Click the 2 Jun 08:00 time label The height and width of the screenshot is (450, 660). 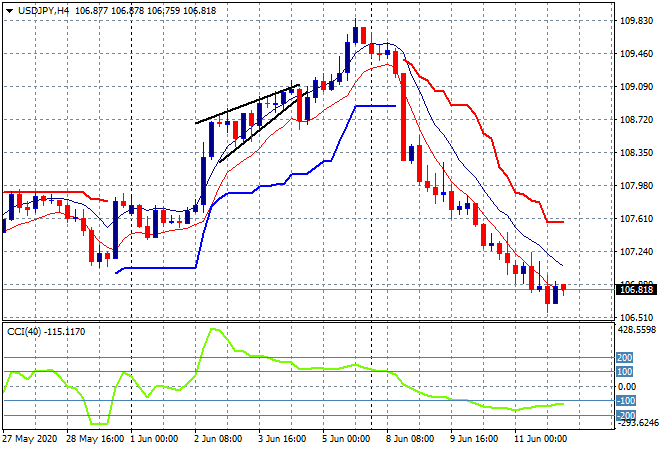(x=218, y=439)
